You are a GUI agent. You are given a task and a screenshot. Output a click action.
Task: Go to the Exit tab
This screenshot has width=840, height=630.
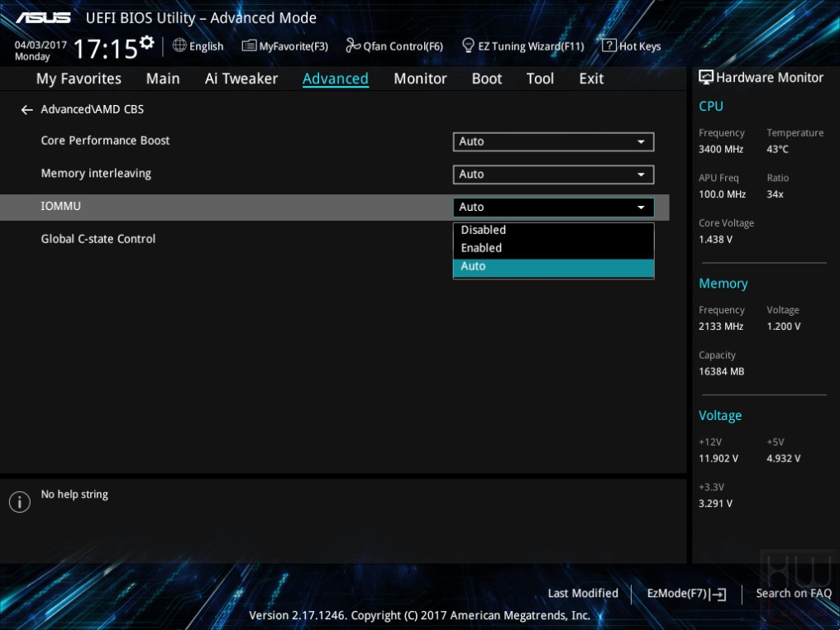(x=591, y=79)
